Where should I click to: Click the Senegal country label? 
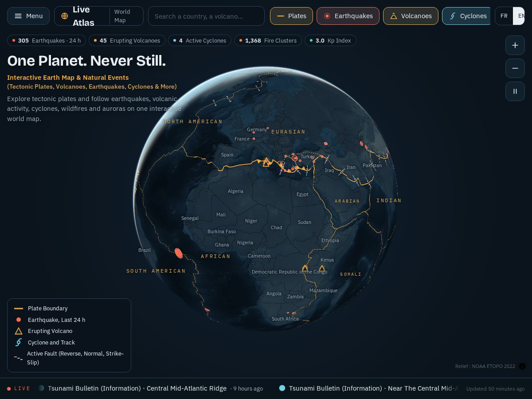pyautogui.click(x=190, y=218)
